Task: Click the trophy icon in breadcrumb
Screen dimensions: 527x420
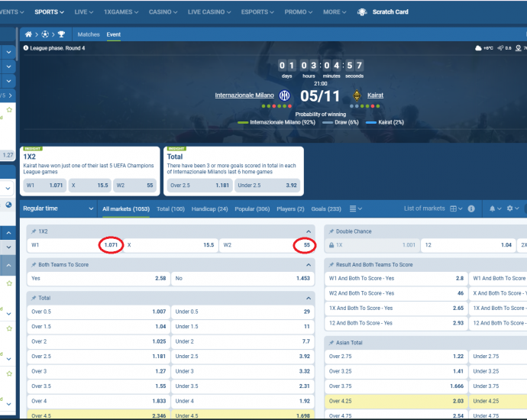Action: tap(62, 34)
